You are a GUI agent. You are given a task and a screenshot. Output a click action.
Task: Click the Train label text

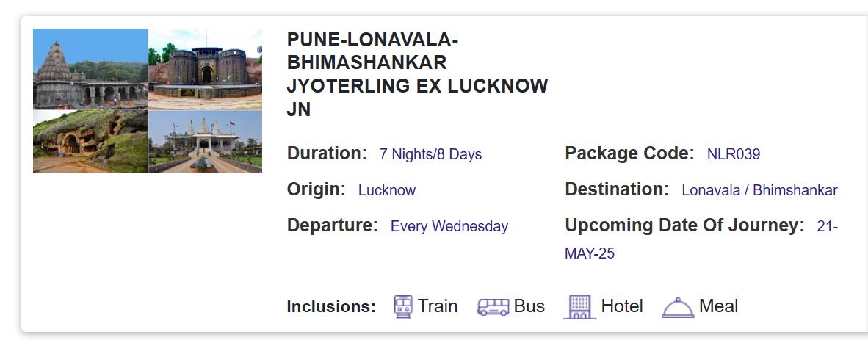coord(438,306)
